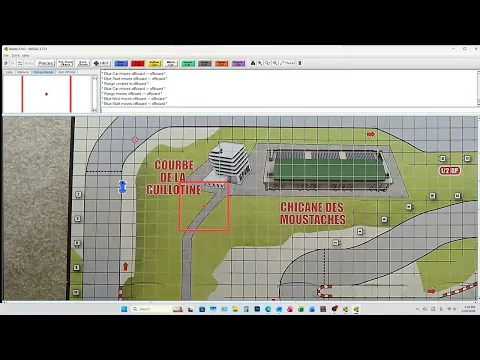Select the Range Marker tab
This screenshot has width=480, height=360.
[x=43, y=72]
